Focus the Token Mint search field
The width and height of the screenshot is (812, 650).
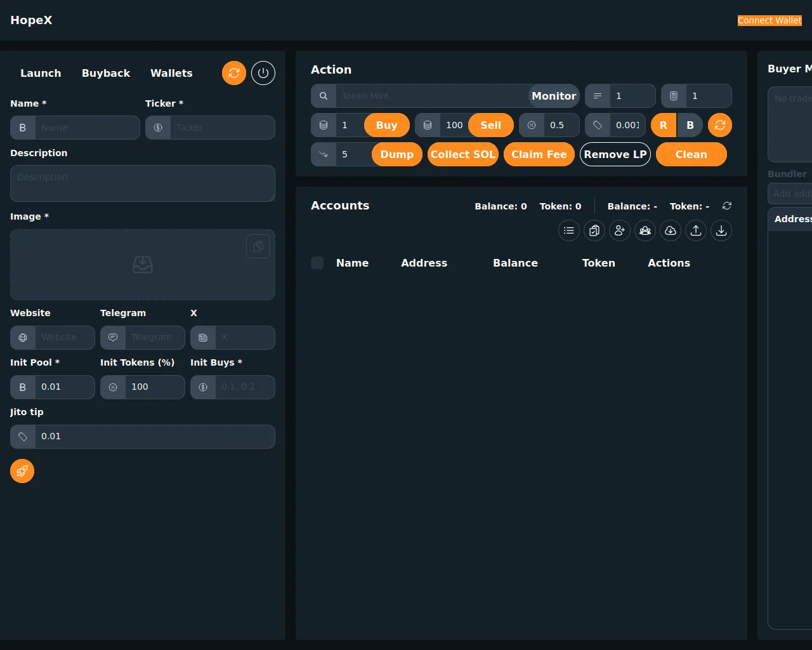pyautogui.click(x=431, y=96)
